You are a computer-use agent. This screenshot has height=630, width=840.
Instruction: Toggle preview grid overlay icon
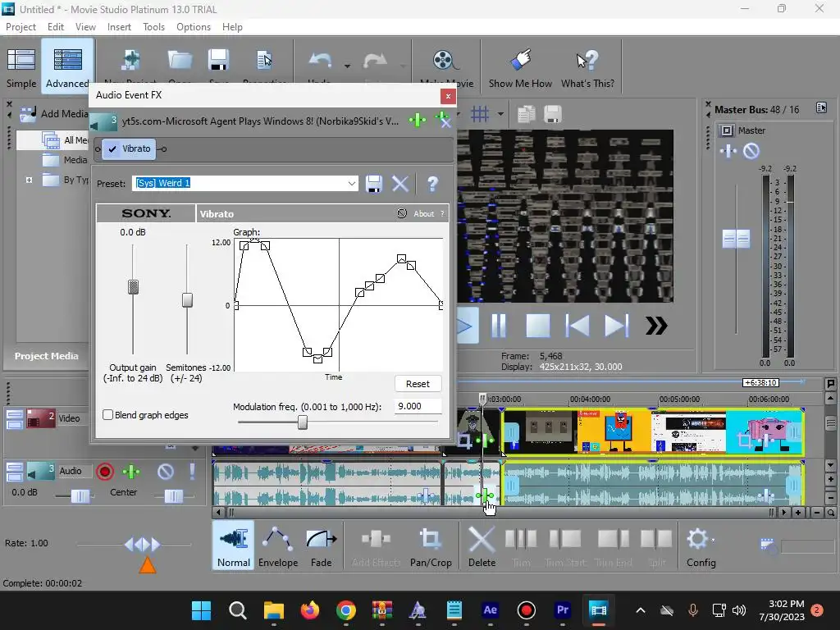(479, 113)
